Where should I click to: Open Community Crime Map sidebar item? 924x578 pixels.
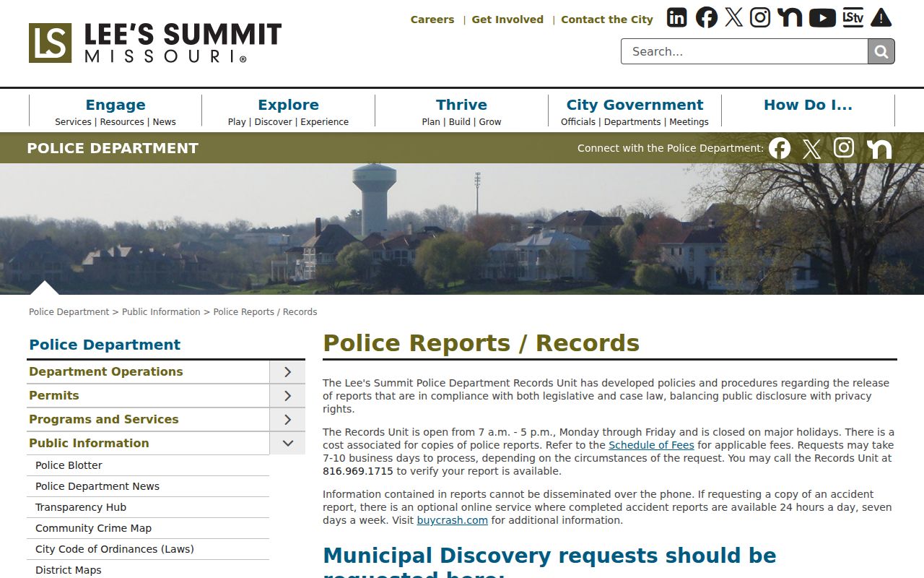(x=148, y=528)
